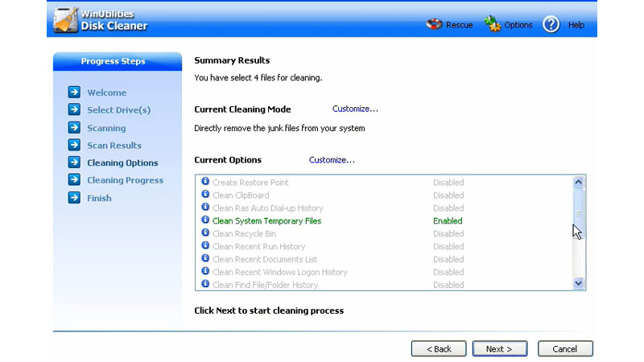Viewport: 644px width, 362px height.
Task: Select the 'Clean ClipBoard' row text
Action: coord(241,195)
